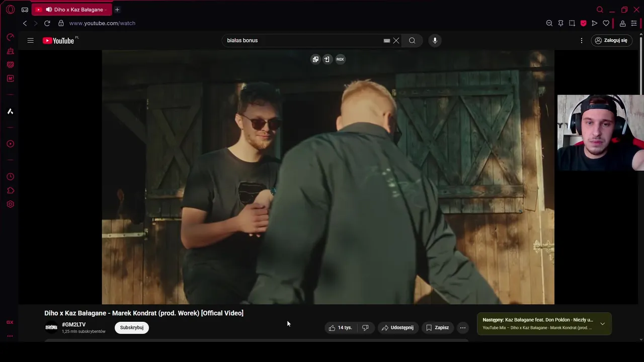The height and width of the screenshot is (362, 644).
Task: Open the #GM2LTV channel name link
Action: point(74,324)
